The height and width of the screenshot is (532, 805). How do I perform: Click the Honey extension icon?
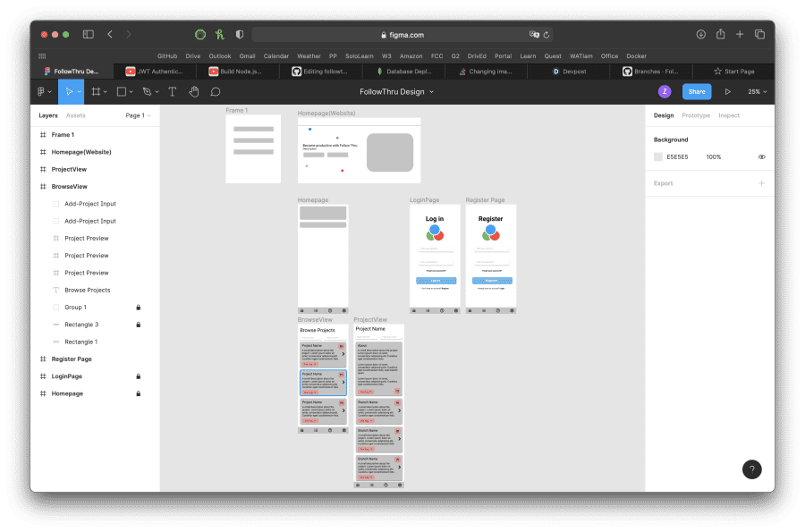(x=220, y=34)
